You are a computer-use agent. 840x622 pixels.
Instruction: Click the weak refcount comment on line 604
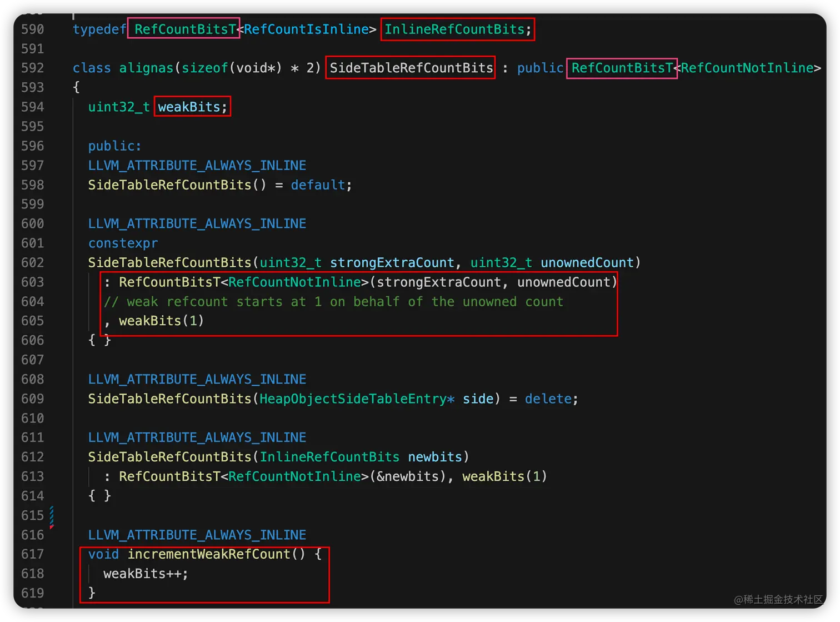333,301
